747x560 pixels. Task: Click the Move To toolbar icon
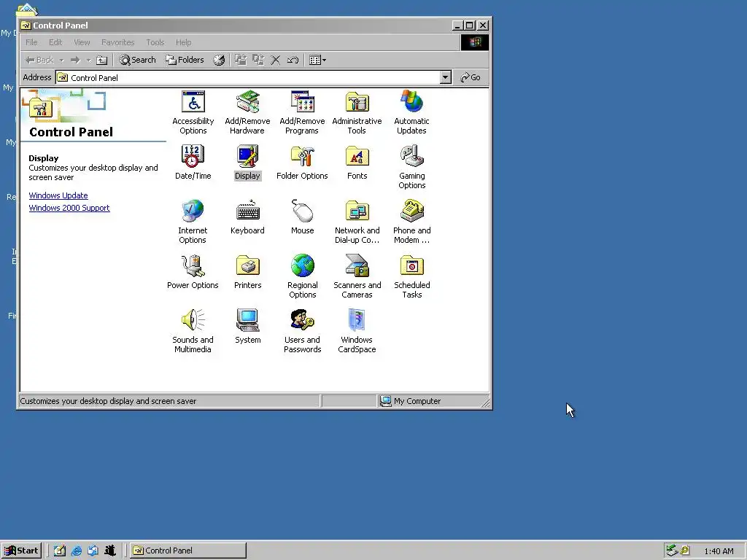pyautogui.click(x=241, y=60)
